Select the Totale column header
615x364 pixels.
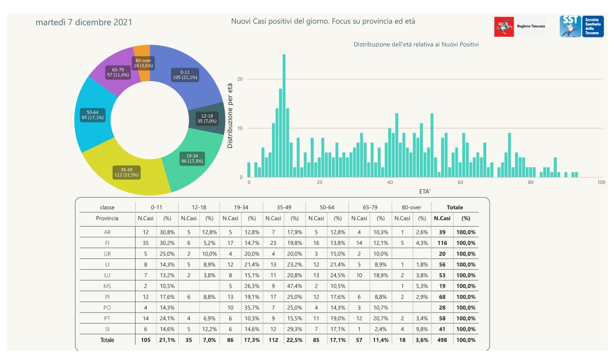coord(455,207)
